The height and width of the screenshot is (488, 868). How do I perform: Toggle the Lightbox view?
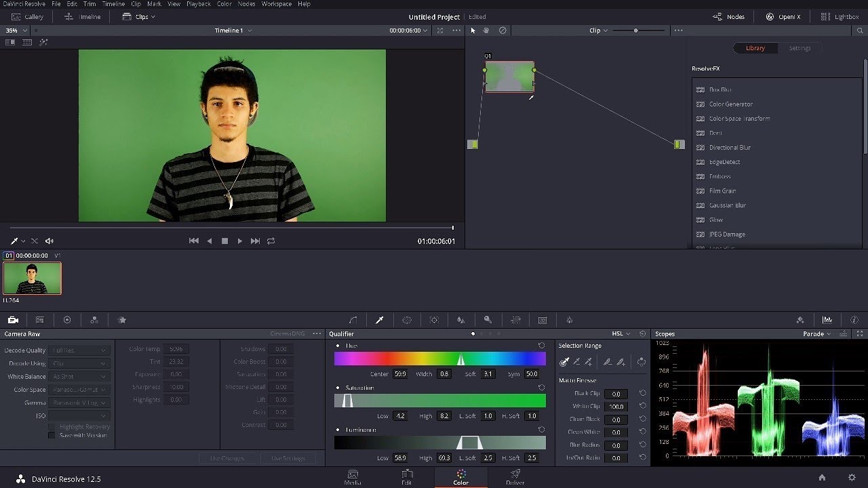pyautogui.click(x=840, y=17)
